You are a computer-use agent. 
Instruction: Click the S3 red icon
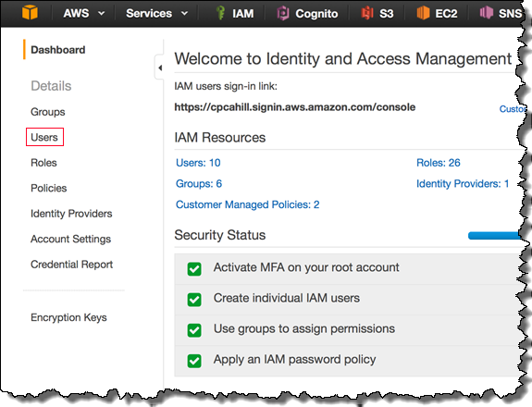tap(367, 13)
